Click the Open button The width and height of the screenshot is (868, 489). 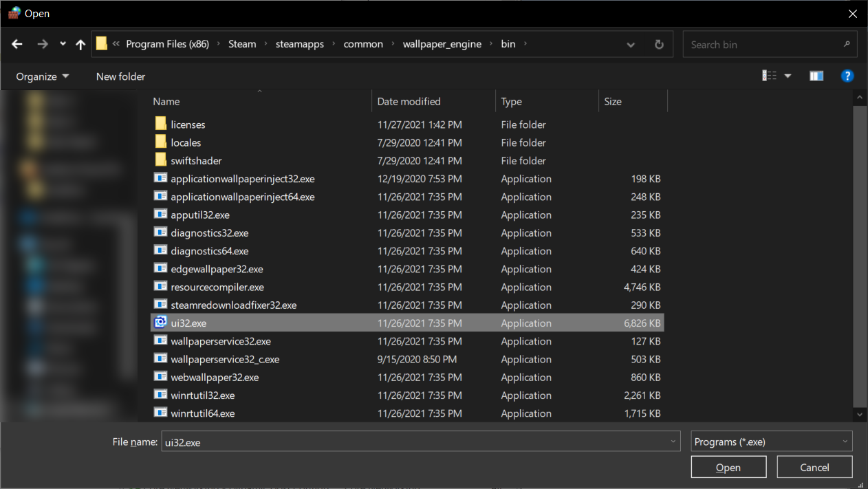click(728, 467)
